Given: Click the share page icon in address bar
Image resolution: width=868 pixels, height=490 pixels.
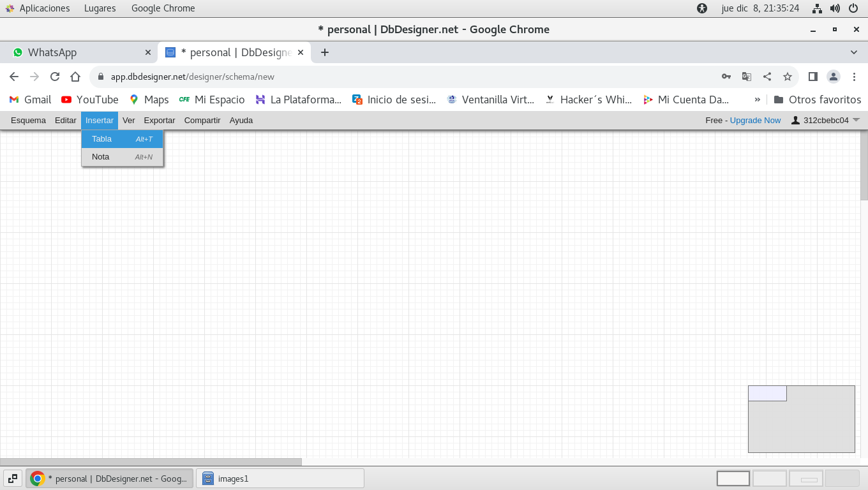Looking at the screenshot, I should coord(767,77).
